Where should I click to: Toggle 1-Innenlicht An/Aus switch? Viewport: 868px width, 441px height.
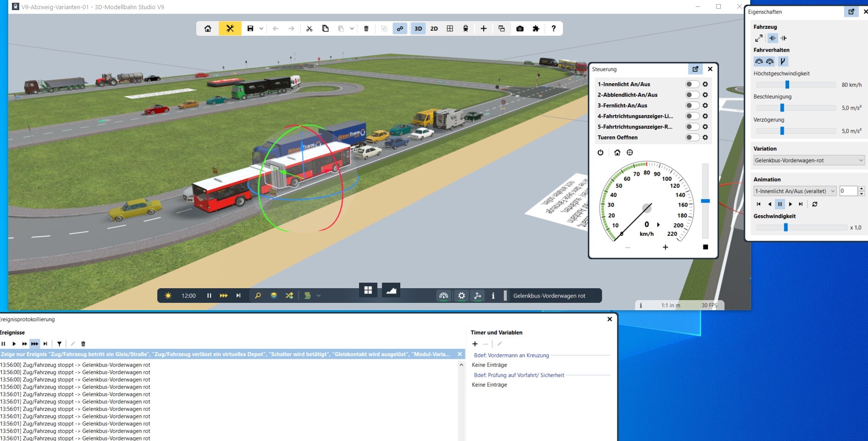coord(692,84)
